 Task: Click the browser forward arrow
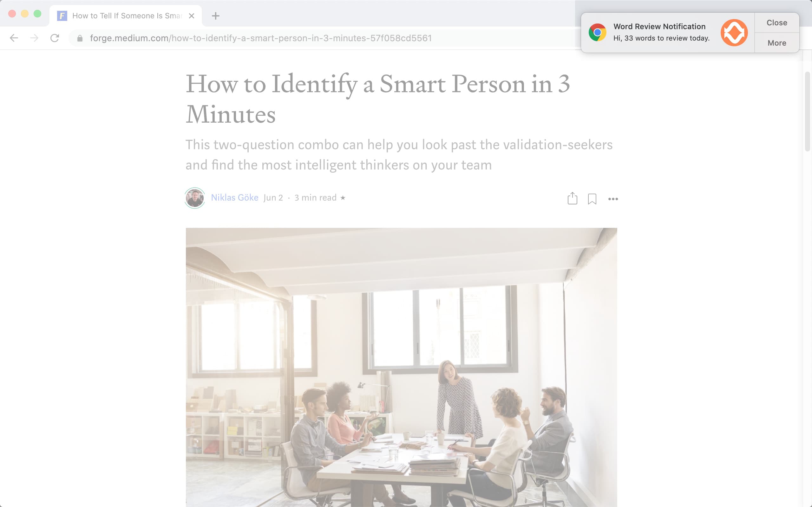(34, 38)
